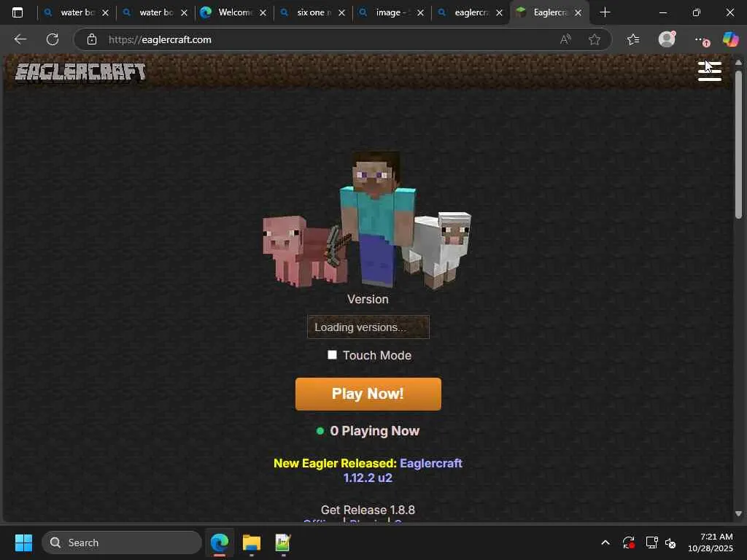747x560 pixels.
Task: Open the hamburger menu on Eaglercraft page
Action: pyautogui.click(x=709, y=71)
